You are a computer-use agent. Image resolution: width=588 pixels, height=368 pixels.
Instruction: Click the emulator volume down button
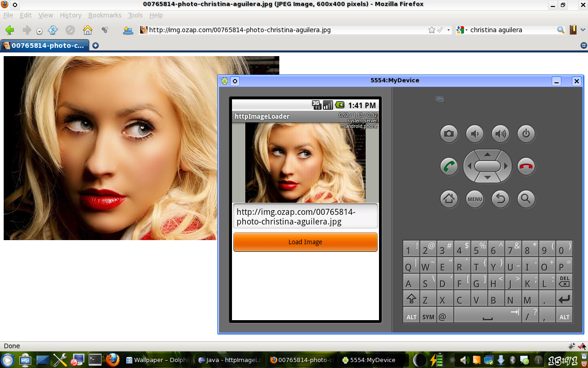(475, 134)
